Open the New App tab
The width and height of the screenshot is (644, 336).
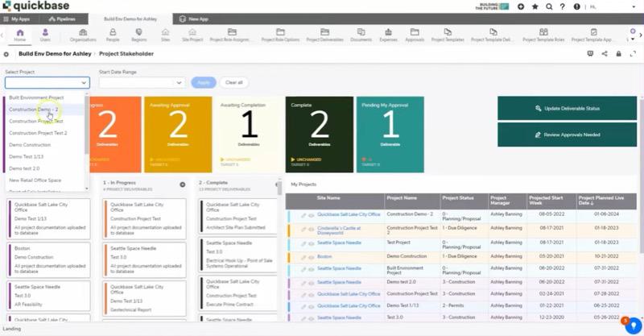(194, 19)
